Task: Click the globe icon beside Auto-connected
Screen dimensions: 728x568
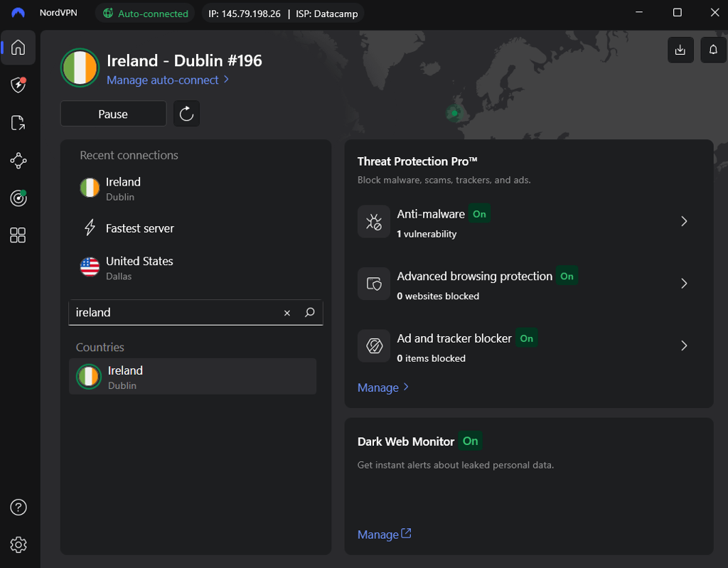Action: pyautogui.click(x=108, y=13)
